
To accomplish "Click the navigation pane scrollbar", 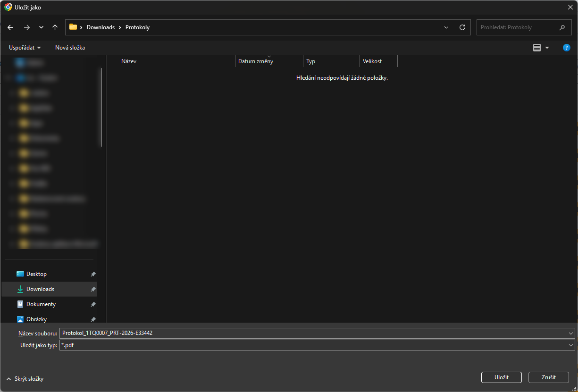I will [101, 107].
